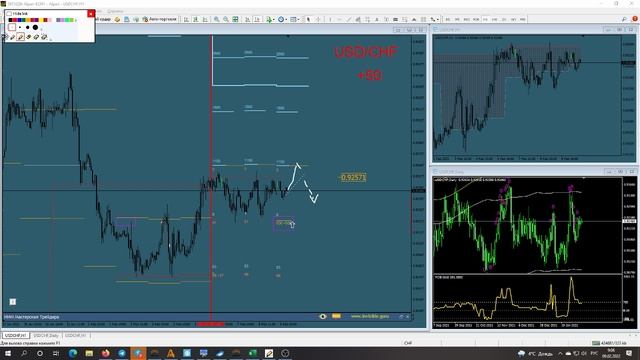Open the arrows objects dropdown
This screenshot has height=360, width=640.
[x=434, y=19]
